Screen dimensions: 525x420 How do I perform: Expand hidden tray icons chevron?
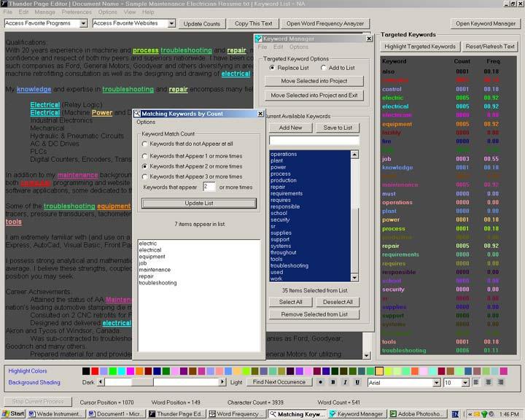(x=470, y=414)
